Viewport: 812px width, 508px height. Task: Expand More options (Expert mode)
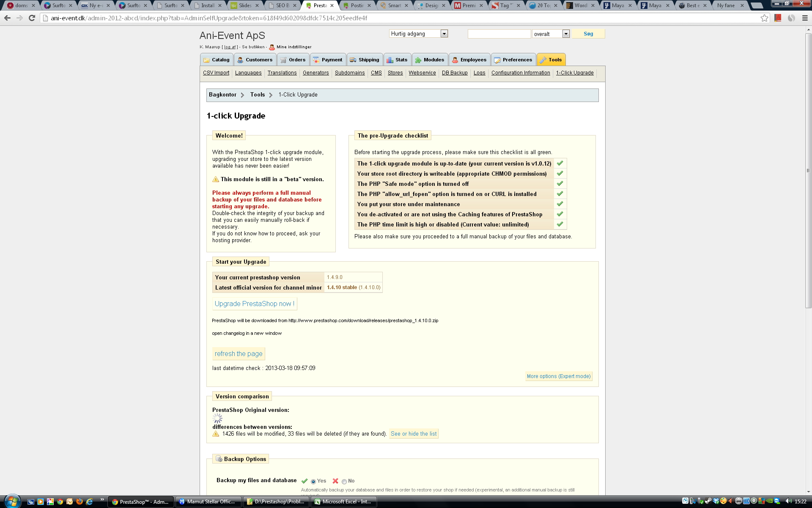pos(558,376)
